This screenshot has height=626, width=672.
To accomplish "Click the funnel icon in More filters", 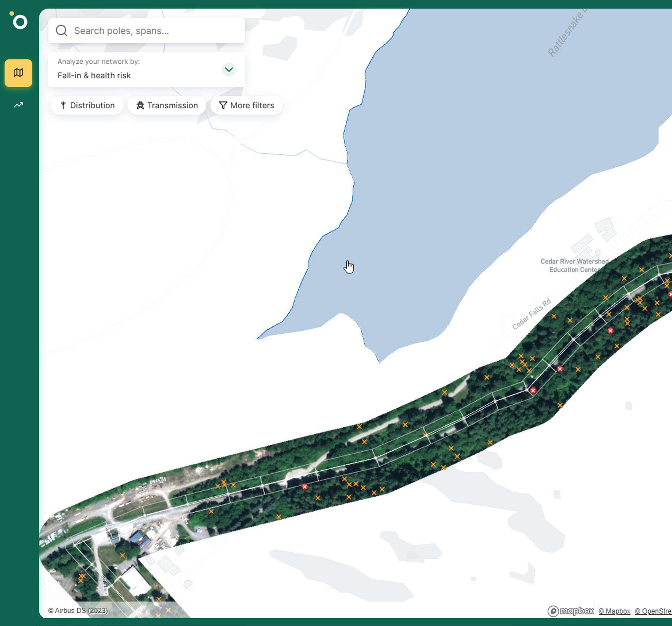I will click(x=223, y=106).
